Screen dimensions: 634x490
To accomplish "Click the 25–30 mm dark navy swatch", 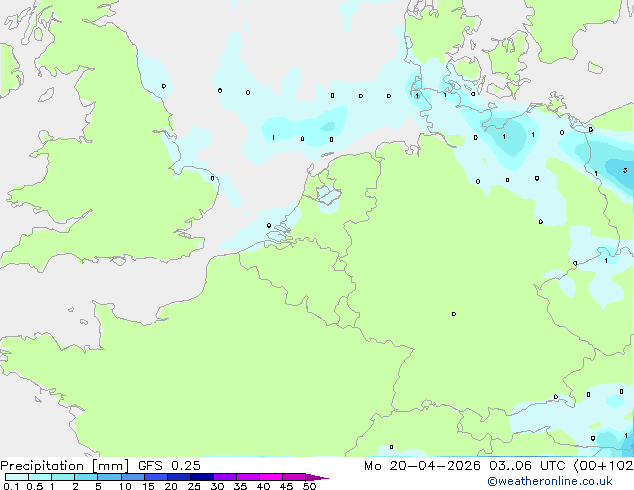I will (x=202, y=477).
